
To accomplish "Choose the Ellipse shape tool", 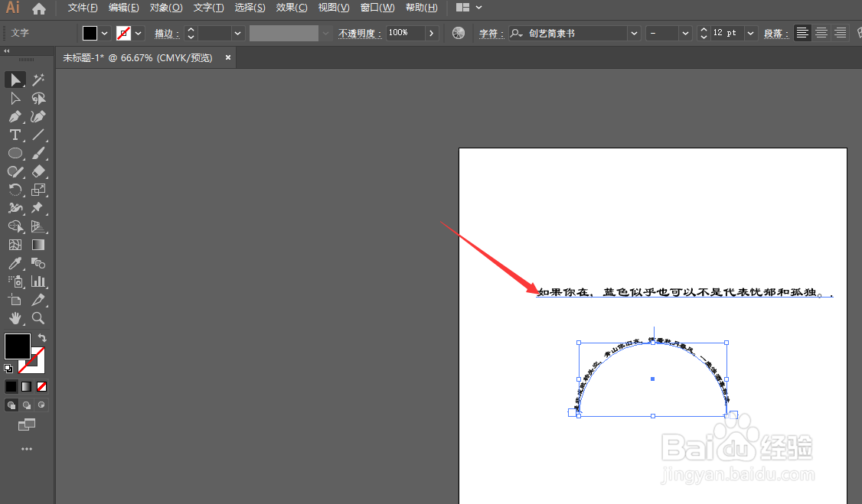I will tap(15, 153).
